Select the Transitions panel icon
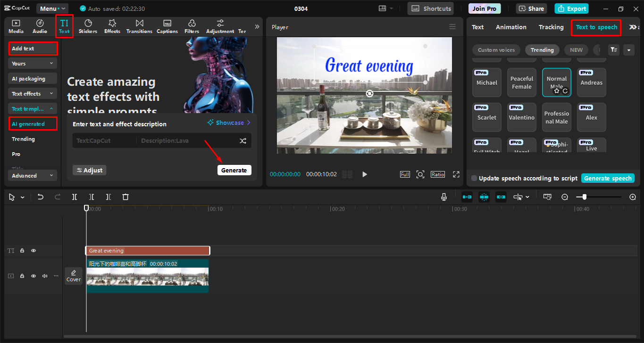The width and height of the screenshot is (644, 343). (x=139, y=26)
